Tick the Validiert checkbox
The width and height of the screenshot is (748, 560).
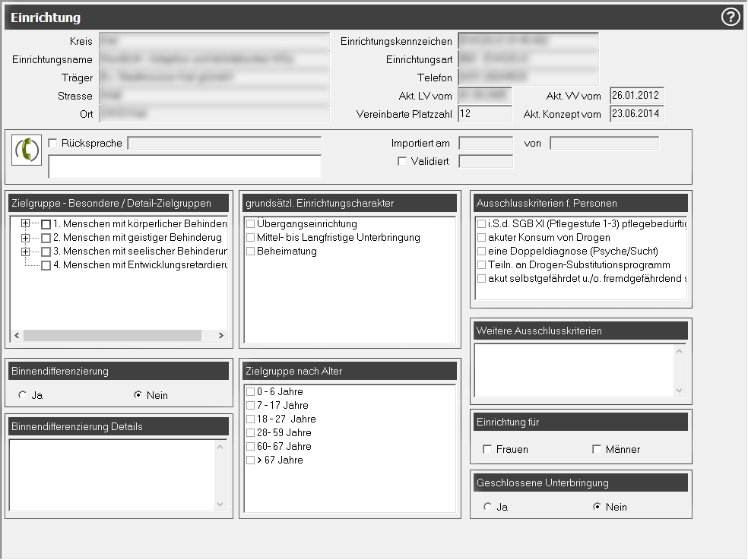point(402,161)
